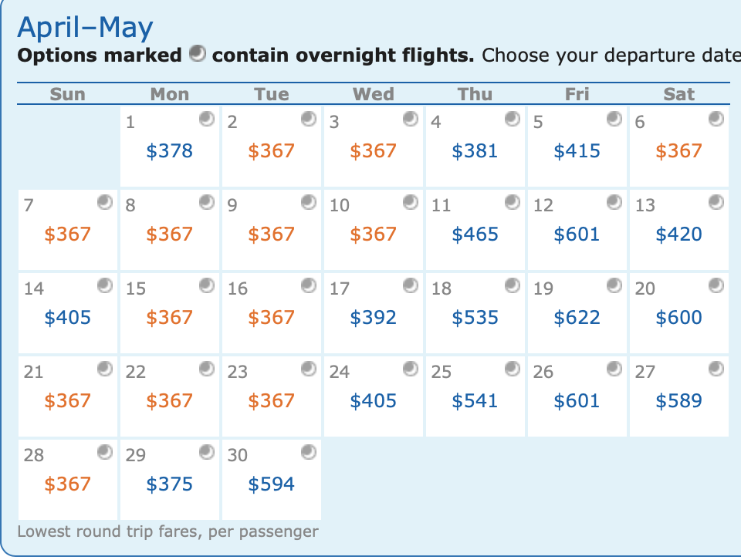Choose the $589 fare on April 27
This screenshot has width=741, height=560.
click(678, 401)
